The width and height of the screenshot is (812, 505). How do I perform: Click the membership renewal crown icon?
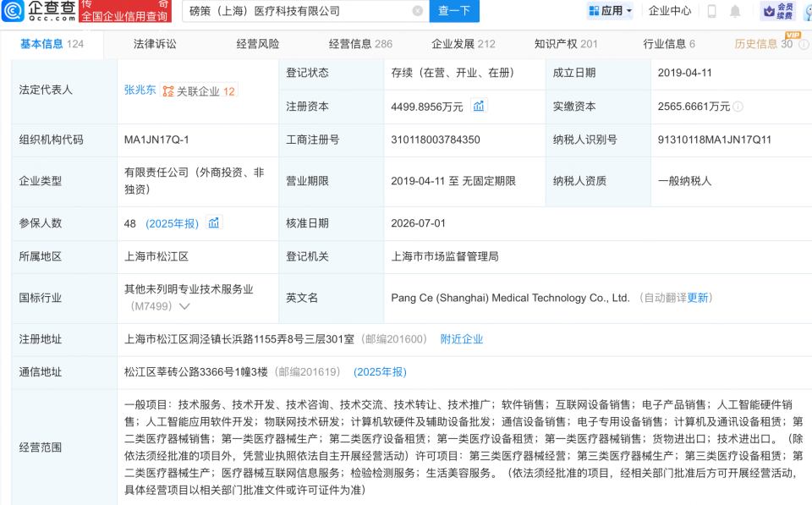770,11
